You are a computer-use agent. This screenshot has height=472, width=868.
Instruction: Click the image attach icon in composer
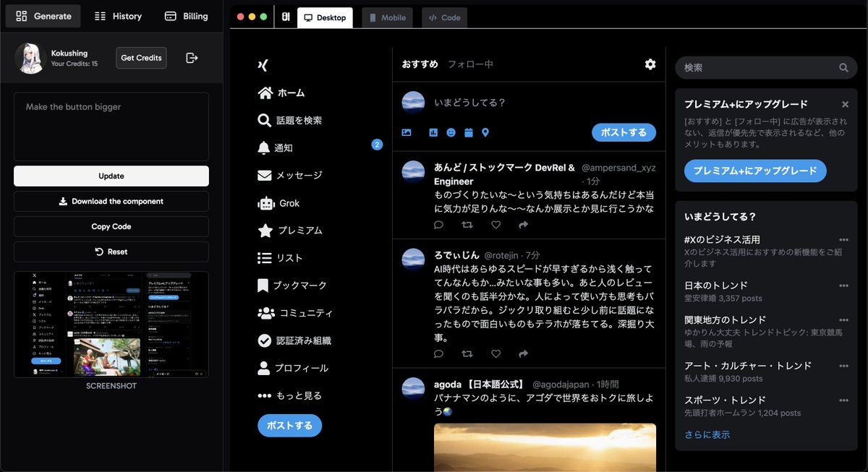(407, 132)
